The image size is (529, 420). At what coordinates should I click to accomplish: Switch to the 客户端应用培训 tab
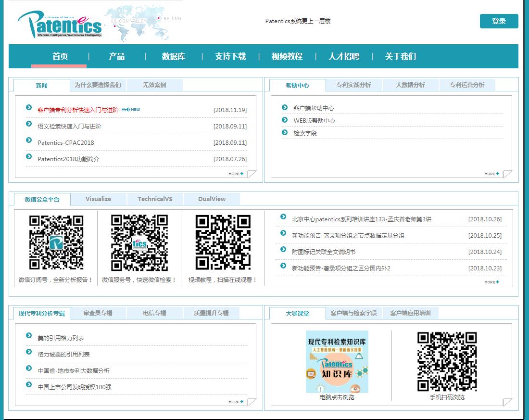pos(410,313)
